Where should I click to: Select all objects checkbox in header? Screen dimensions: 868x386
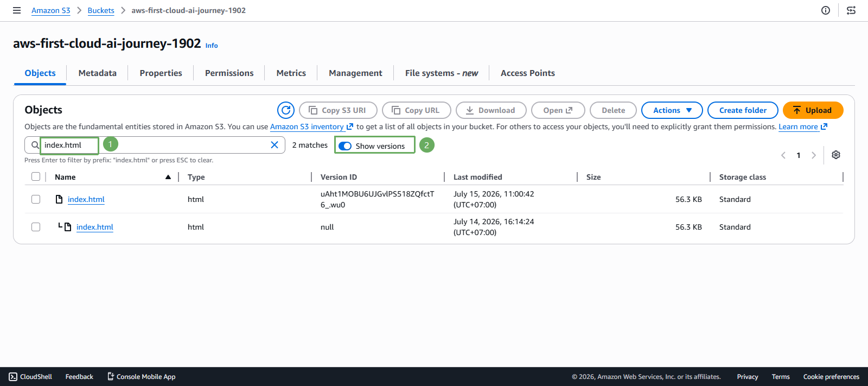(x=36, y=176)
